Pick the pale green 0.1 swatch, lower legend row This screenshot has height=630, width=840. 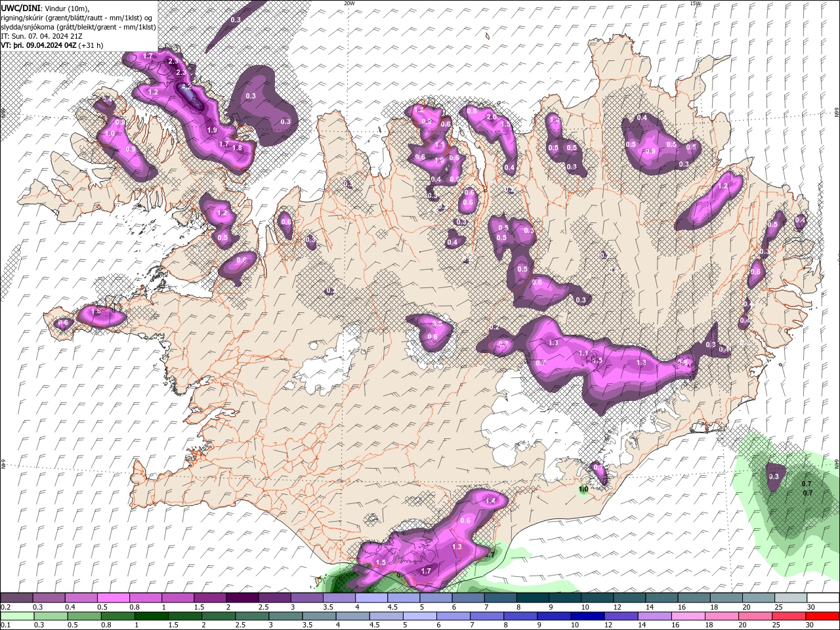click(x=17, y=616)
